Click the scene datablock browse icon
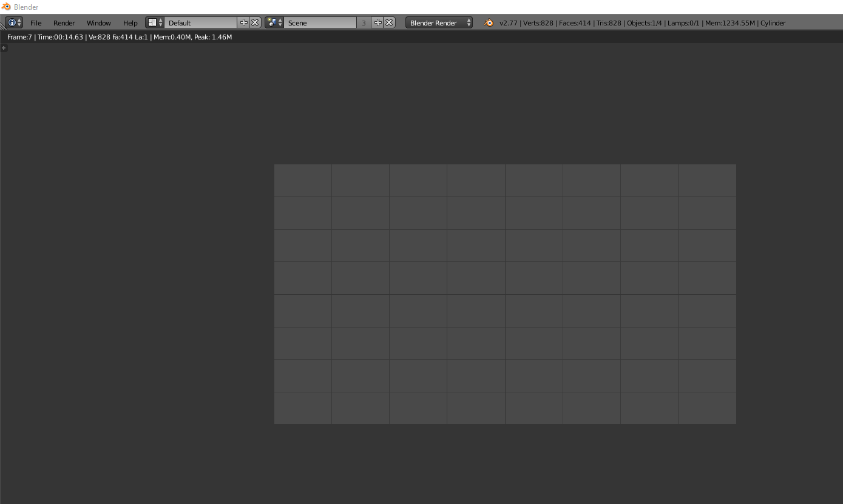Viewport: 843px width, 504px height. coord(271,22)
